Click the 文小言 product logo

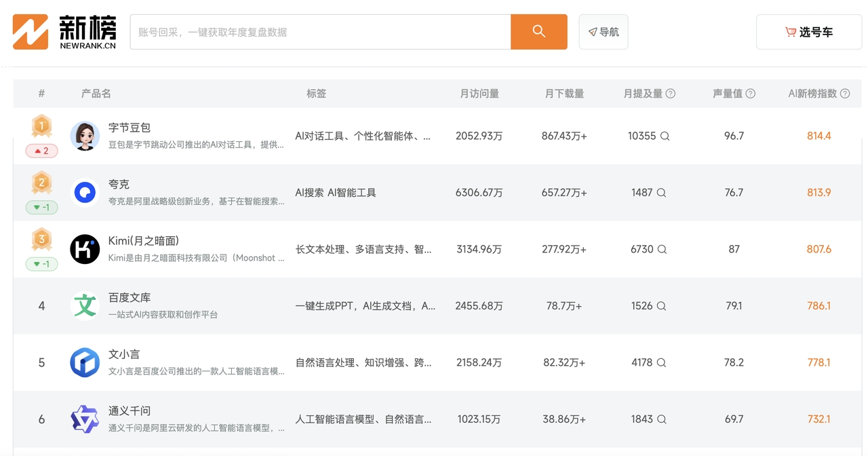click(x=85, y=362)
